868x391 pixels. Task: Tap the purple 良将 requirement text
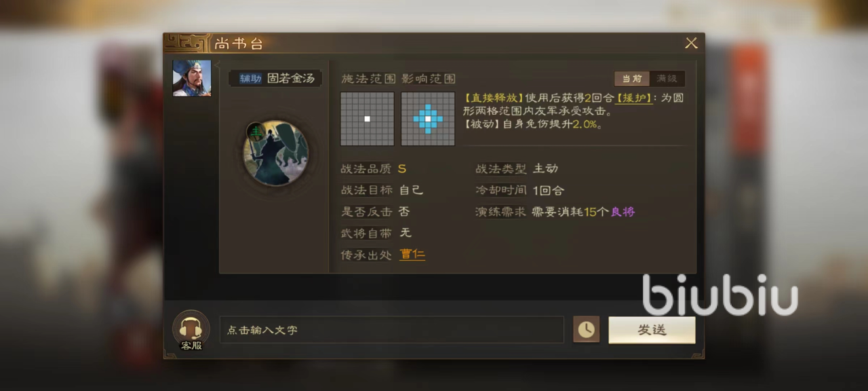[x=623, y=212]
